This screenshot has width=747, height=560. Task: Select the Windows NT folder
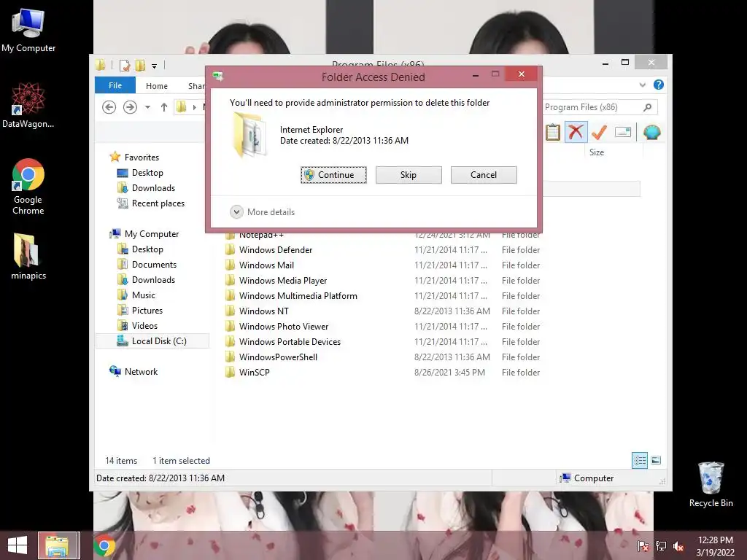(263, 311)
